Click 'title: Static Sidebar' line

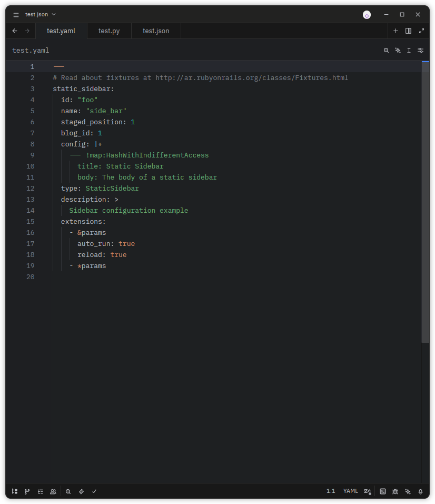coord(120,166)
